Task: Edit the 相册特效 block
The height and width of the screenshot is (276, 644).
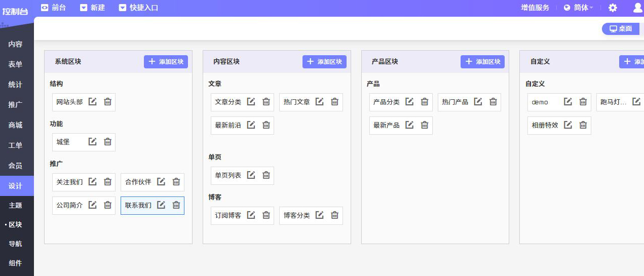Action: (568, 125)
